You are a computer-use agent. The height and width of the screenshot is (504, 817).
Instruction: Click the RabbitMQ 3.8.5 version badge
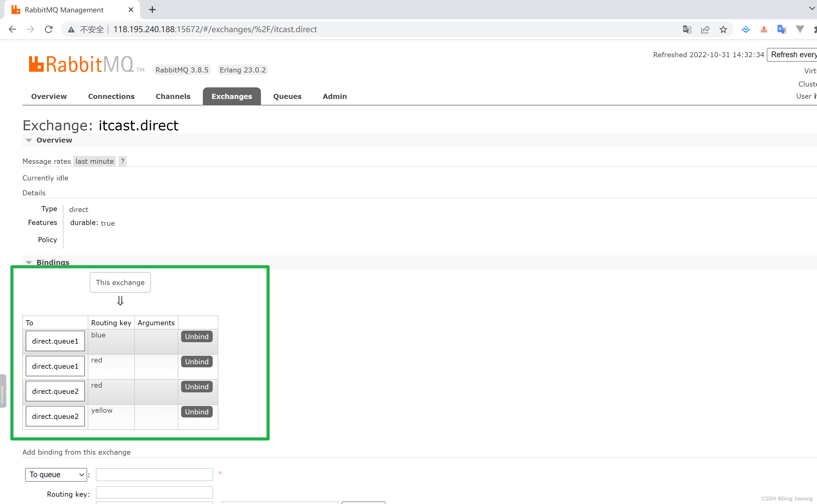pos(182,70)
